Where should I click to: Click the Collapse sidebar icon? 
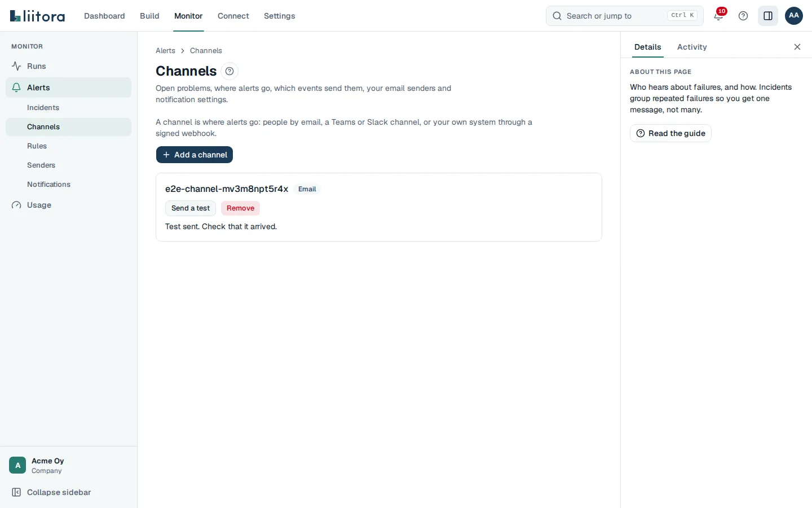[16, 492]
